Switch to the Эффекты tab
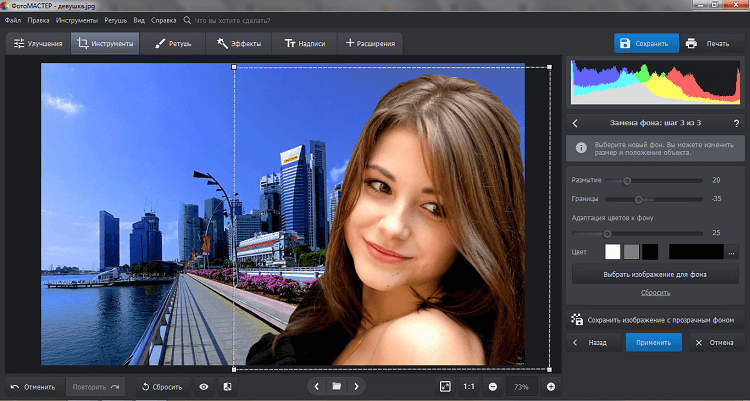750x401 pixels. (239, 44)
